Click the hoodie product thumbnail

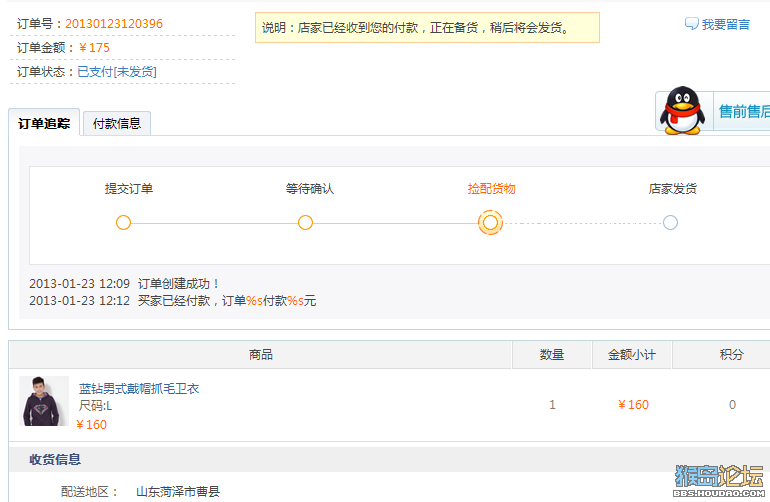pyautogui.click(x=44, y=401)
